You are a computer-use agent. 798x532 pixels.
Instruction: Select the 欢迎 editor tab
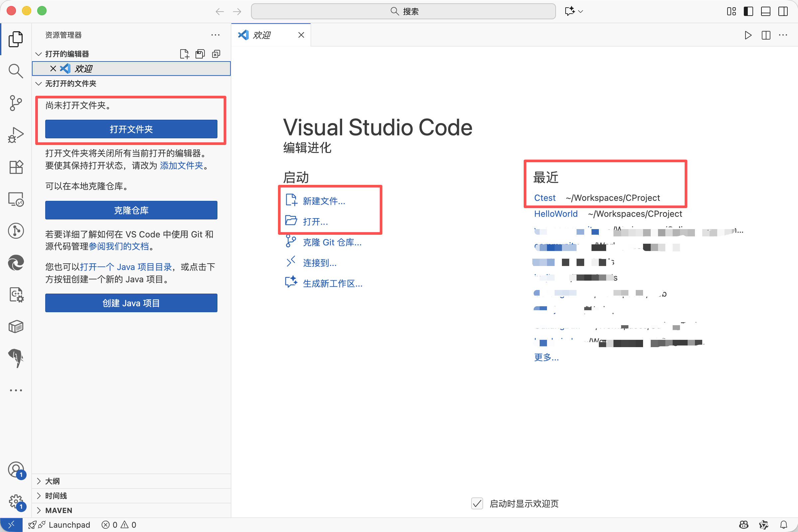pyautogui.click(x=262, y=35)
